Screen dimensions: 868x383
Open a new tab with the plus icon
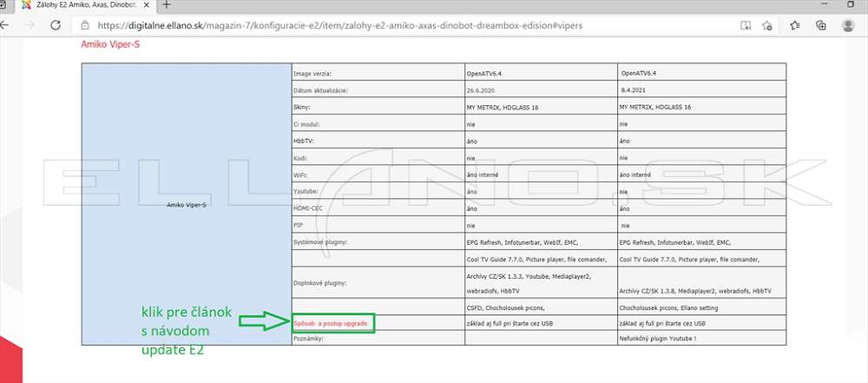[x=166, y=5]
